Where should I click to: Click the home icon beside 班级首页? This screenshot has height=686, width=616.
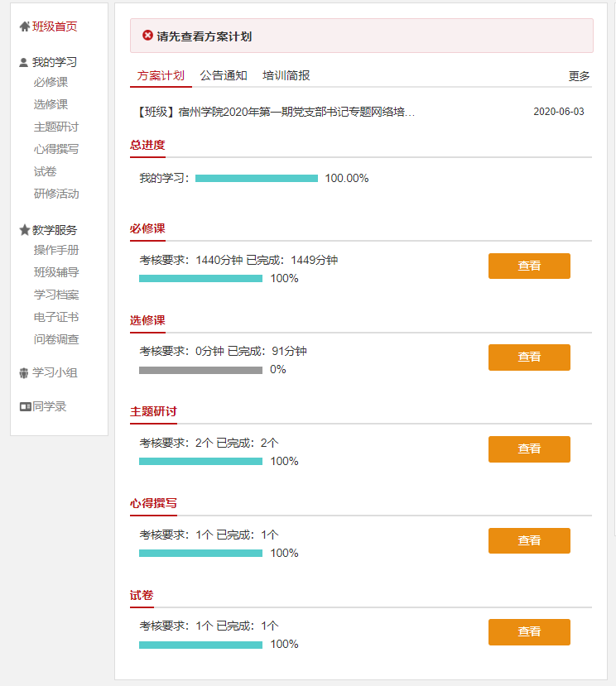[24, 26]
